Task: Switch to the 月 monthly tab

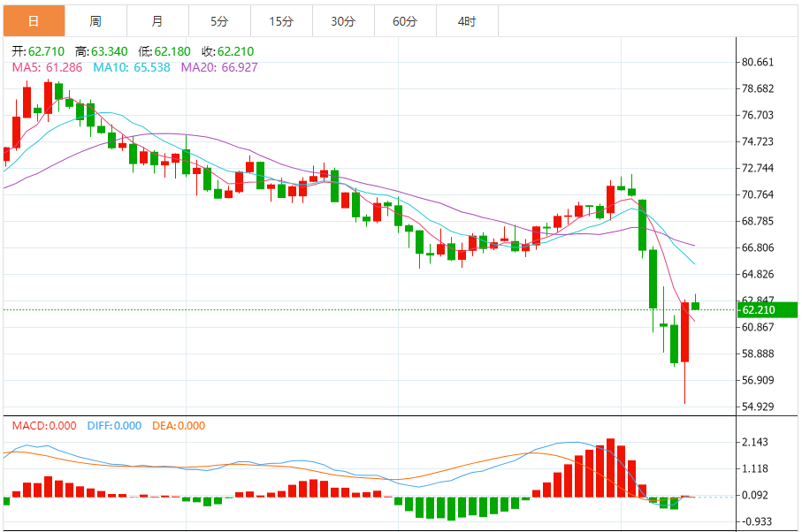Action: [157, 21]
